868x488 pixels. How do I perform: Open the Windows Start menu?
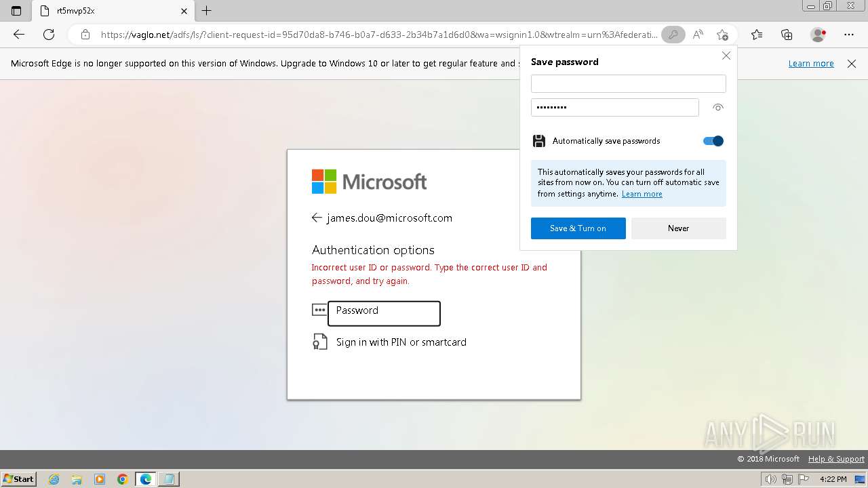tap(18, 479)
